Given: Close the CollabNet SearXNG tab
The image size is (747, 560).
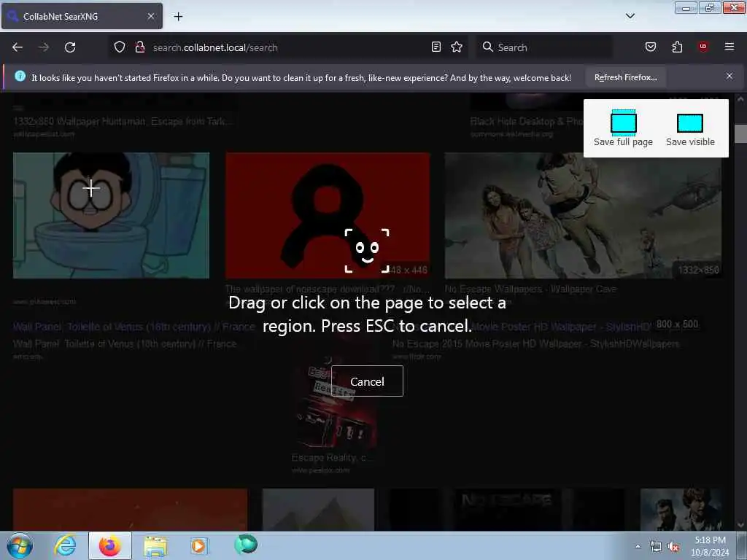Looking at the screenshot, I should (150, 16).
